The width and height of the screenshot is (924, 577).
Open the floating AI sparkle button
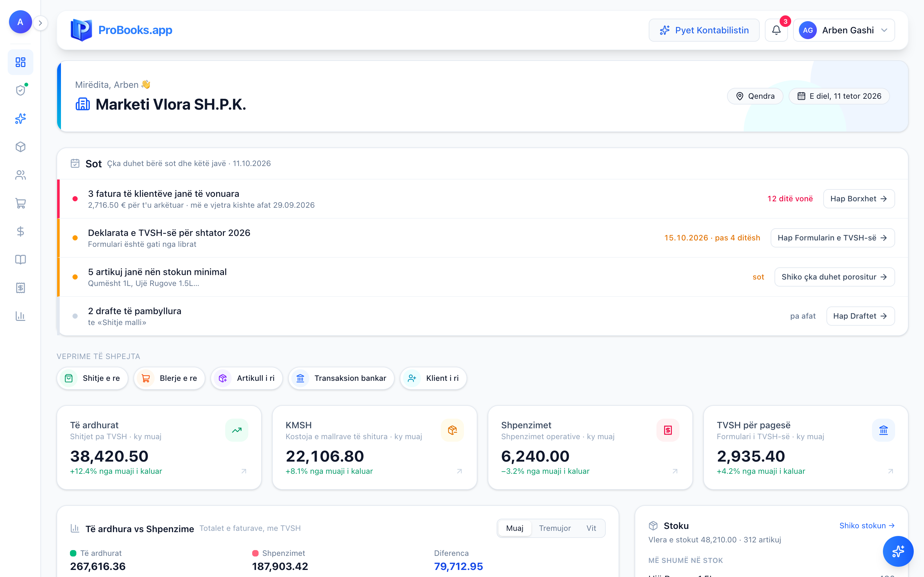[x=898, y=551]
